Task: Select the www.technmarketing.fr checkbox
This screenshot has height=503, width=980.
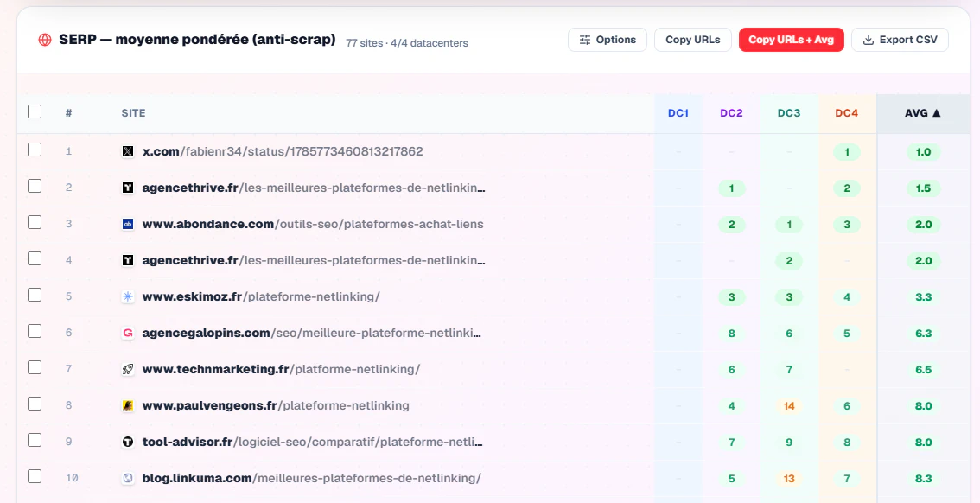Action: tap(35, 366)
